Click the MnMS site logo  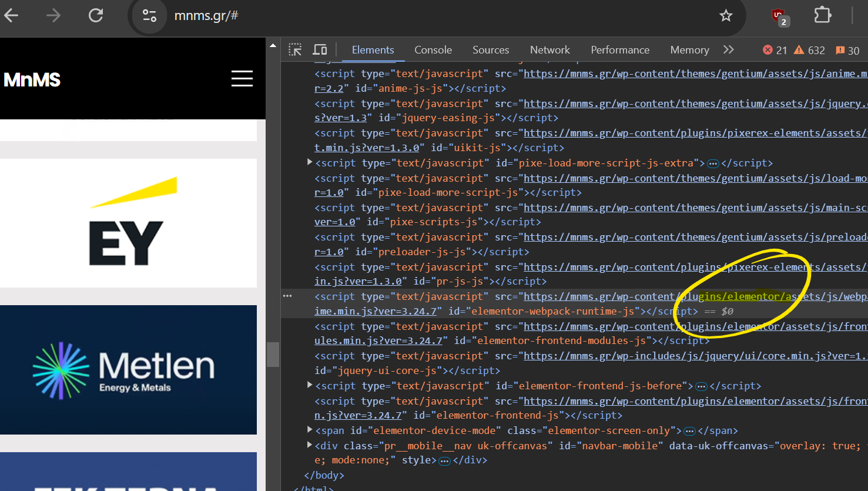(32, 79)
